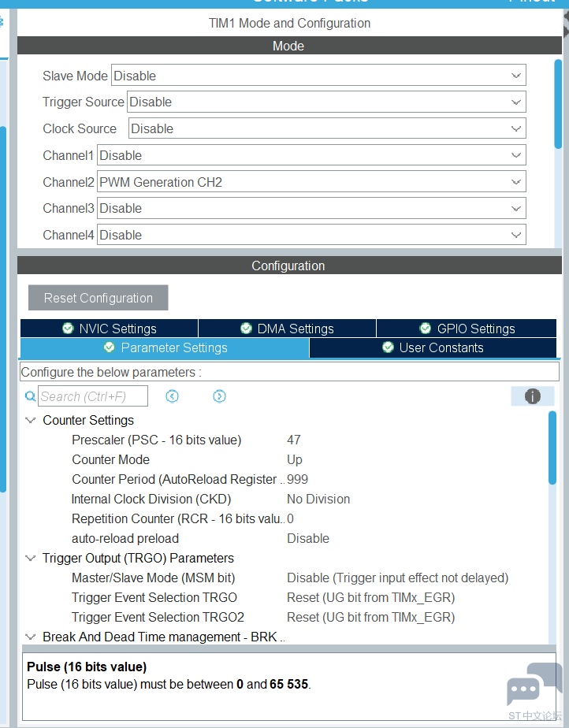
Task: Select Repetition Counter (RCR) label
Action: tap(178, 518)
